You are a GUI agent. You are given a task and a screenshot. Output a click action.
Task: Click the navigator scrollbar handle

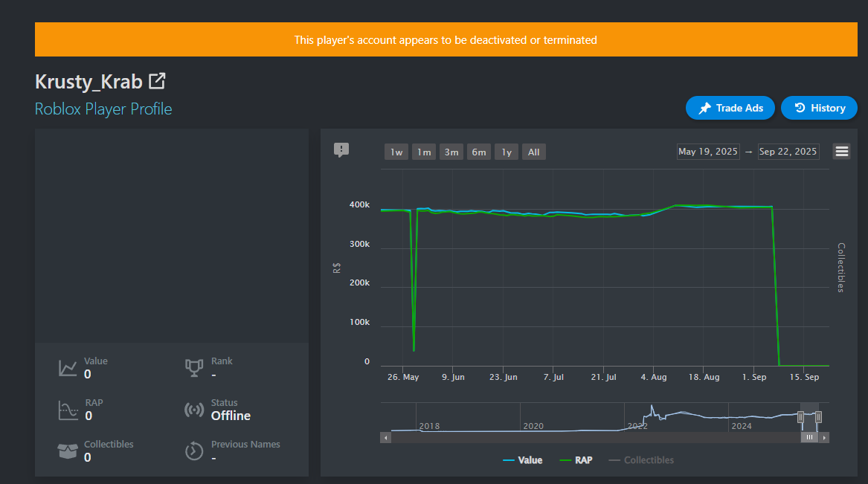[809, 438]
